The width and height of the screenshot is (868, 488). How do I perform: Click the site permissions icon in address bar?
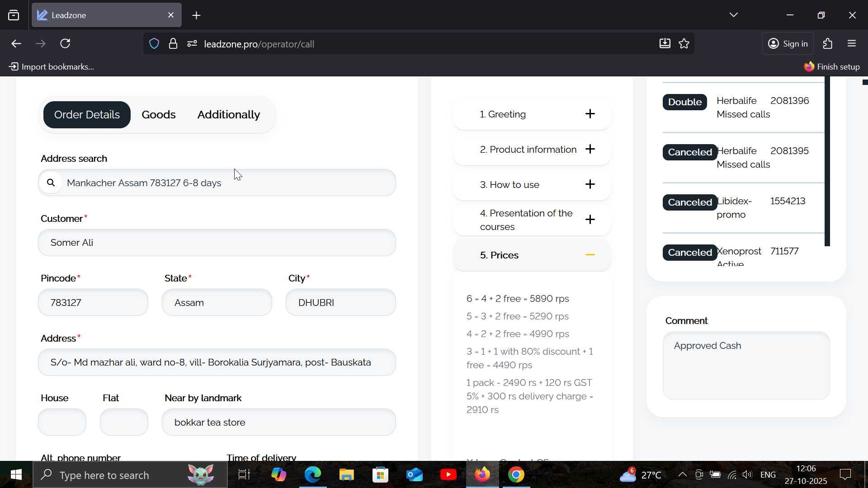pos(192,44)
